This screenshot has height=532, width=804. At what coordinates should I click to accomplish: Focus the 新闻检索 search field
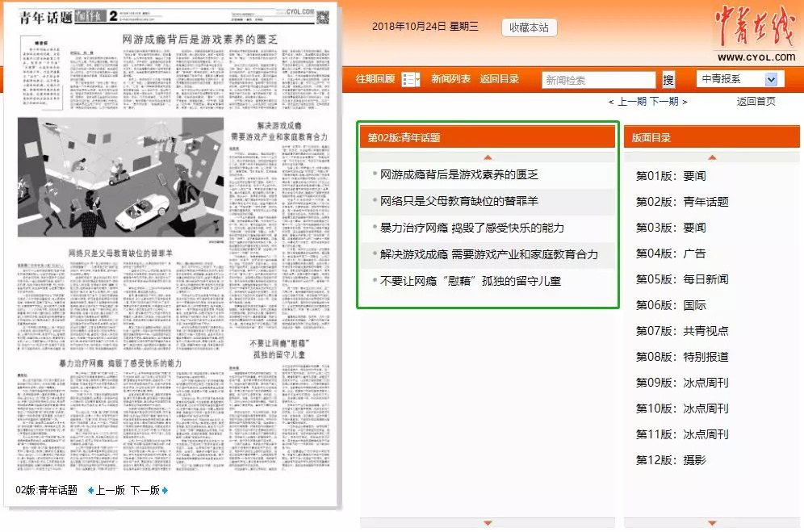coord(598,80)
